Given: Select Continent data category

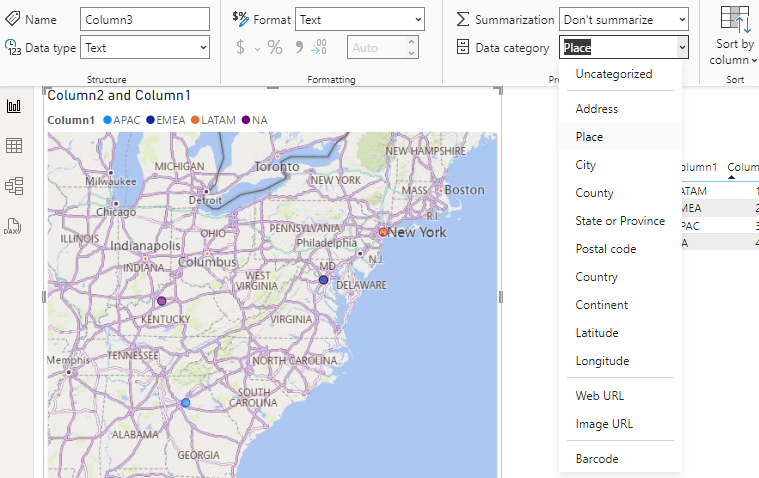Looking at the screenshot, I should click(620, 305).
